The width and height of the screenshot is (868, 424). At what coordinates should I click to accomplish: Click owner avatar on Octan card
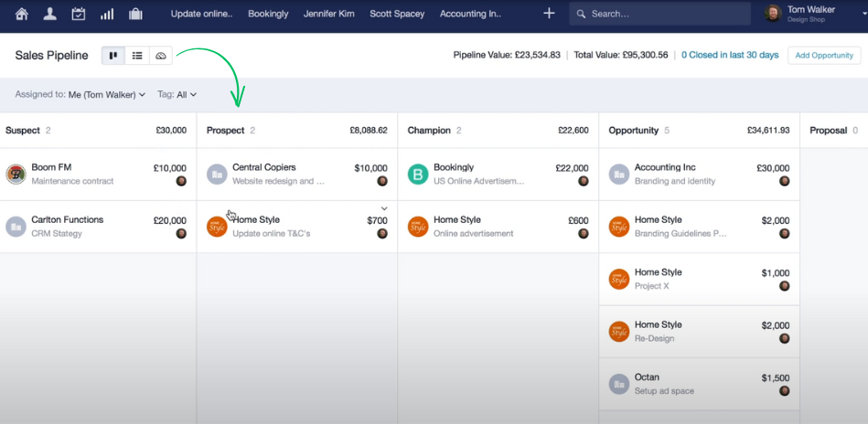784,391
